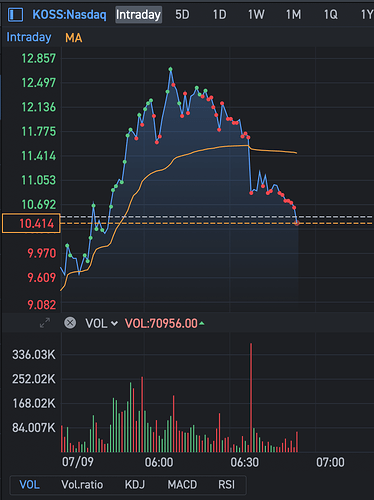
Task: Toggle the sidebar panel layout icon
Action: click(15, 15)
